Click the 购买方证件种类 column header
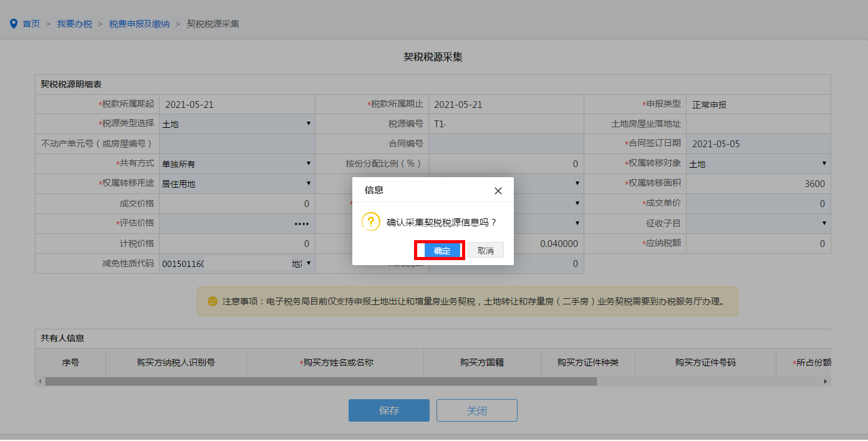This screenshot has width=868, height=441. coord(588,362)
